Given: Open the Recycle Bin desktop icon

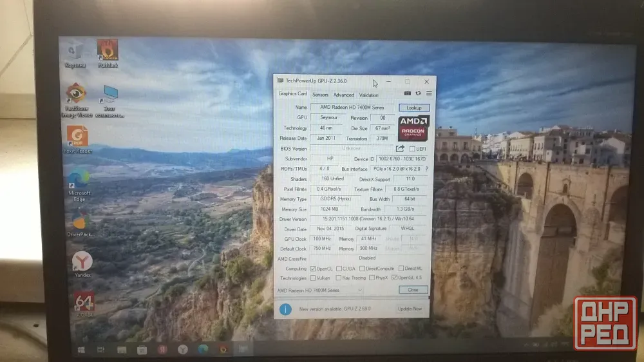Looking at the screenshot, I should pyautogui.click(x=74, y=55).
